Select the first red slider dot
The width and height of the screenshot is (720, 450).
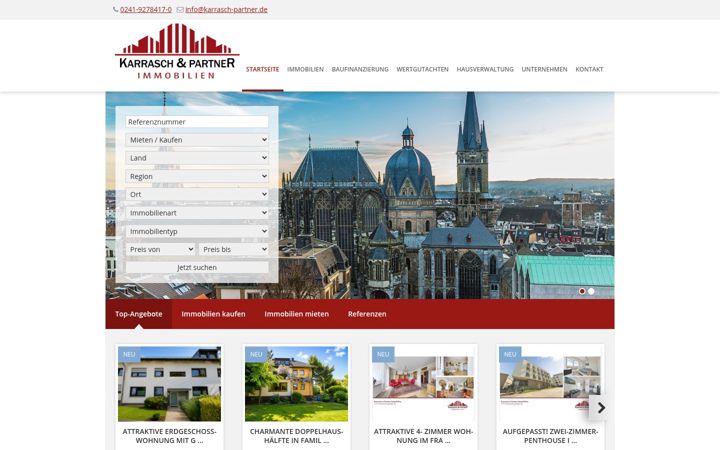point(582,291)
